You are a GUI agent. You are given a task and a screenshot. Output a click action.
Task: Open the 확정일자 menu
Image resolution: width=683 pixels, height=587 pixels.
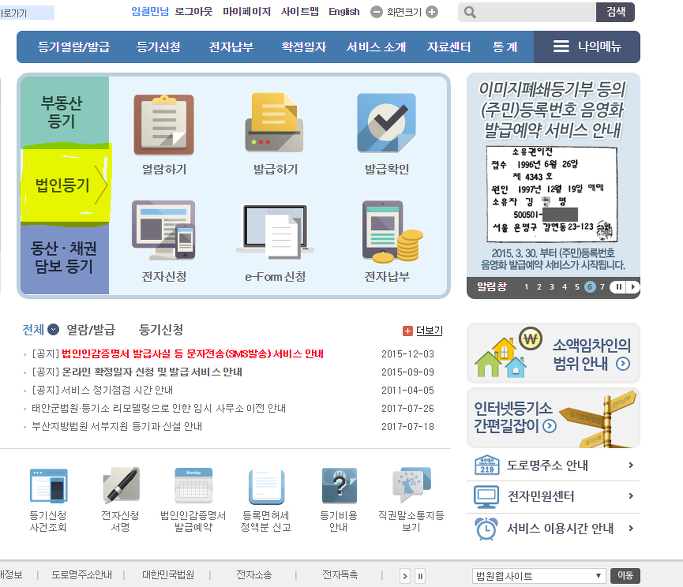click(304, 47)
